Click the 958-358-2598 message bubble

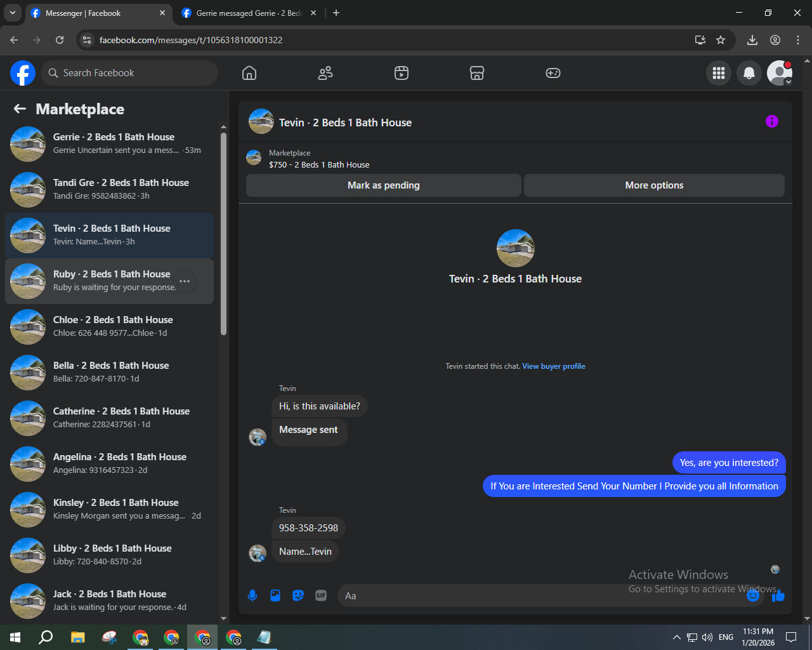click(308, 528)
